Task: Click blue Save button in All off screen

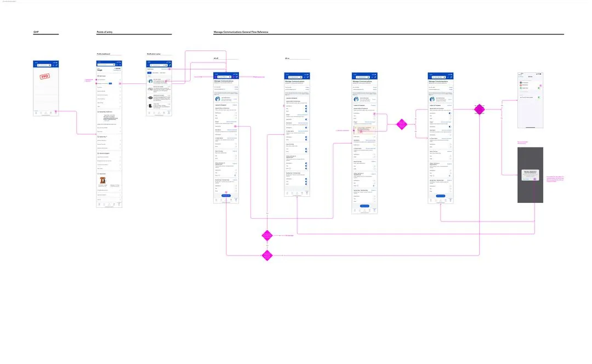Action: tap(226, 196)
